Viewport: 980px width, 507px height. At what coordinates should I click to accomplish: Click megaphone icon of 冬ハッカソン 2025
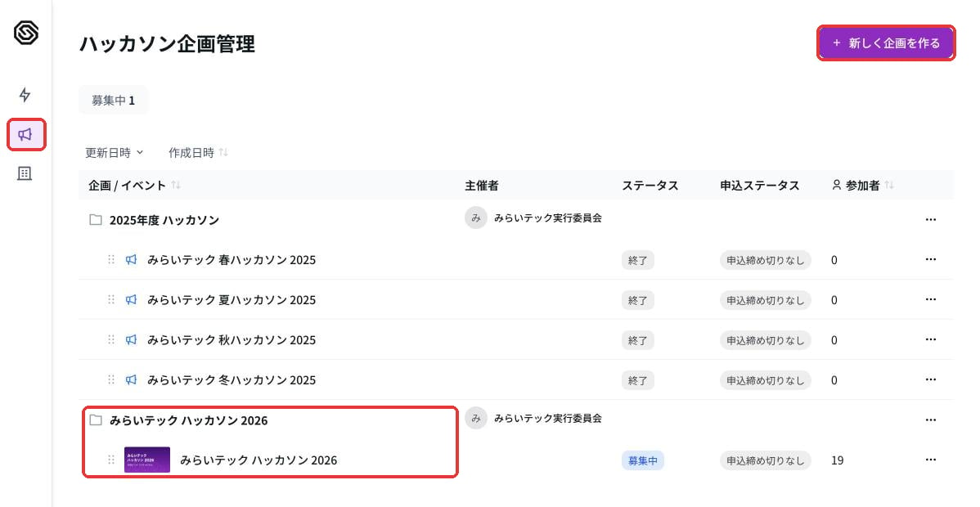point(131,379)
